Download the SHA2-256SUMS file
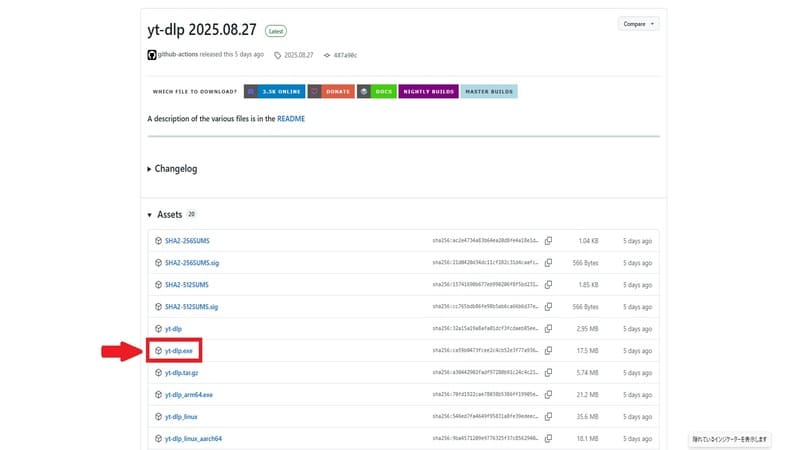 pyautogui.click(x=187, y=241)
